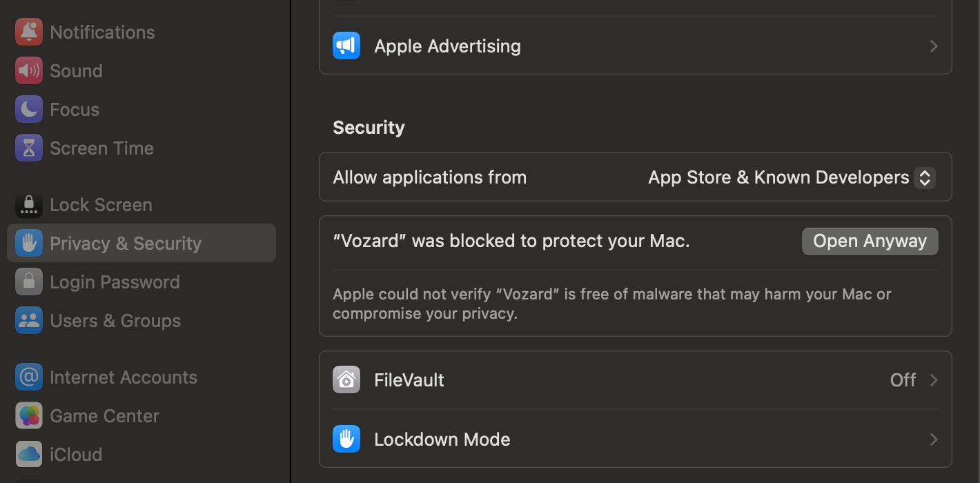This screenshot has height=483, width=980.
Task: Open the Allow applications from dropdown
Action: 924,177
